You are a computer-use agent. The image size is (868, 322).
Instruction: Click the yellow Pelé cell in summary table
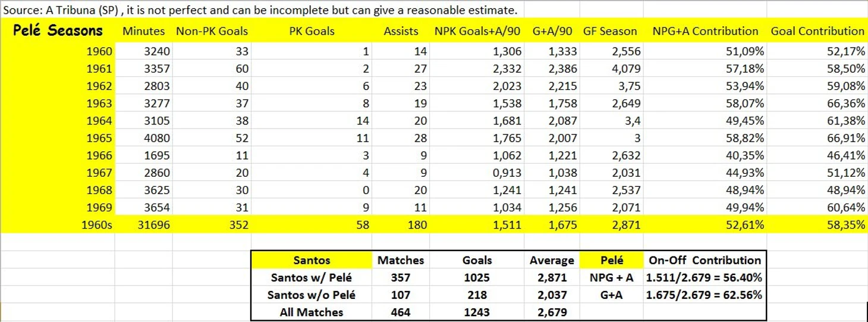tap(612, 260)
